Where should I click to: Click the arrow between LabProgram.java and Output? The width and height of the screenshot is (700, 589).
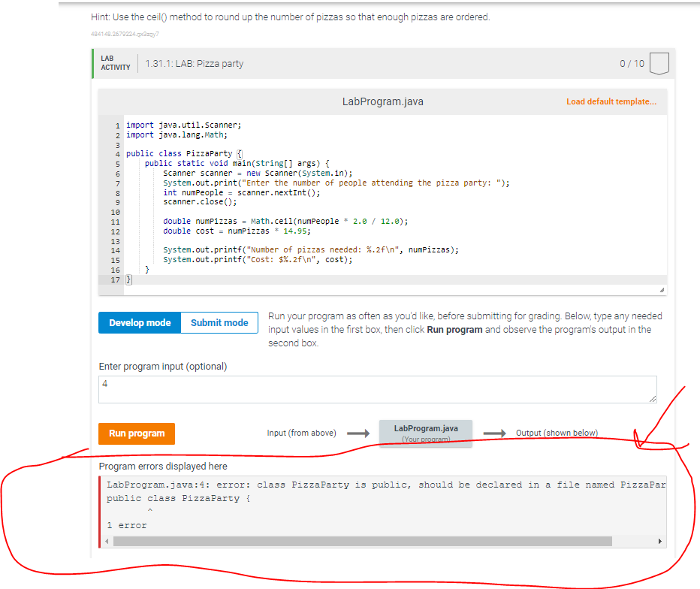[494, 433]
